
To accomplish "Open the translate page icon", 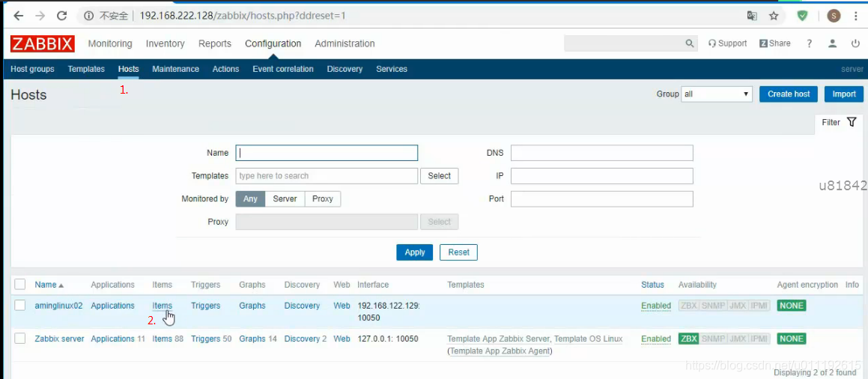I will [752, 16].
